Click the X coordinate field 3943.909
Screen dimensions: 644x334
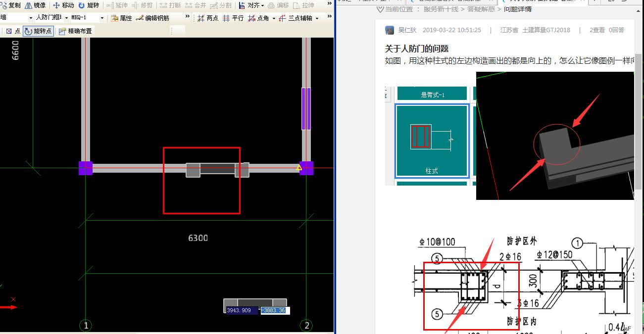[x=242, y=310]
